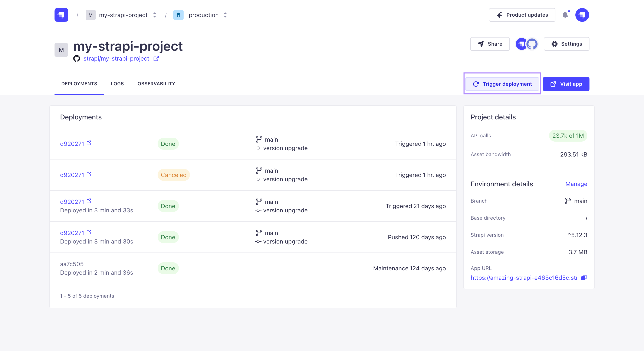Click the external link icon after repository name
644x351 pixels.
click(156, 58)
